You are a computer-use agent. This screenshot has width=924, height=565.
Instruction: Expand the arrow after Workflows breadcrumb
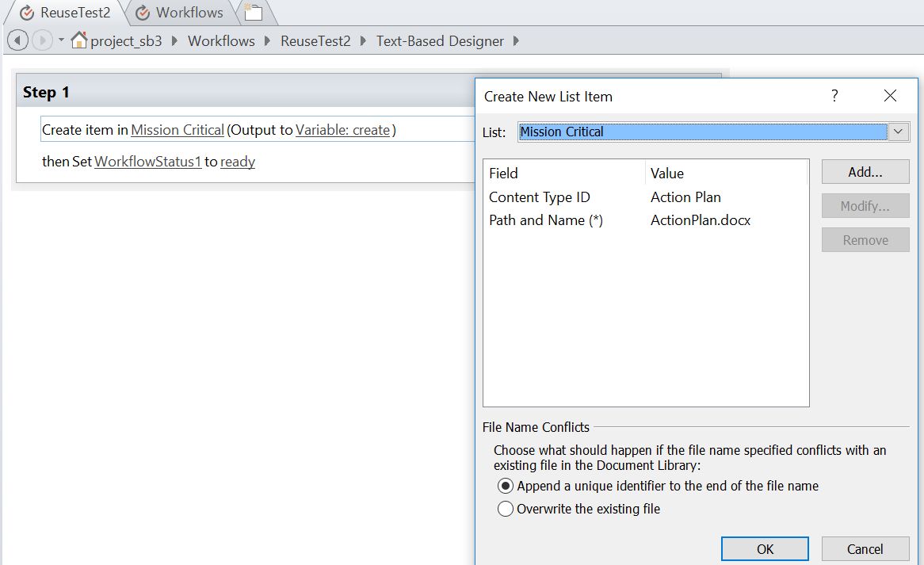click(x=267, y=40)
